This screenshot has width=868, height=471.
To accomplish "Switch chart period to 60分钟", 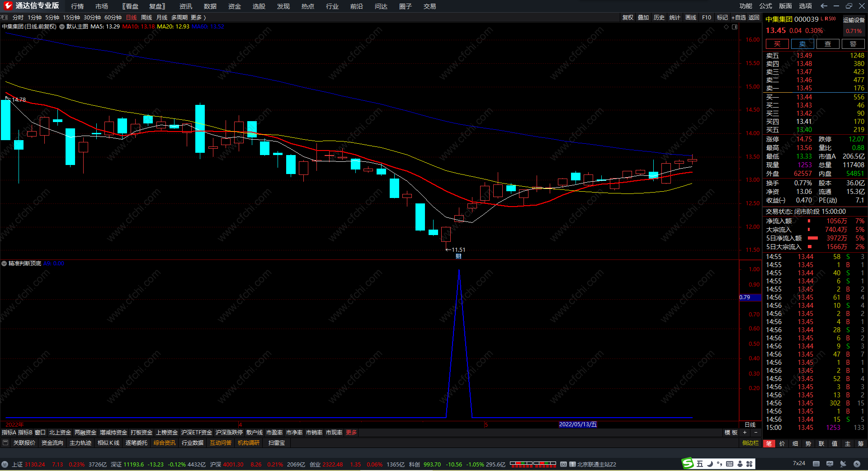I will pyautogui.click(x=113, y=18).
